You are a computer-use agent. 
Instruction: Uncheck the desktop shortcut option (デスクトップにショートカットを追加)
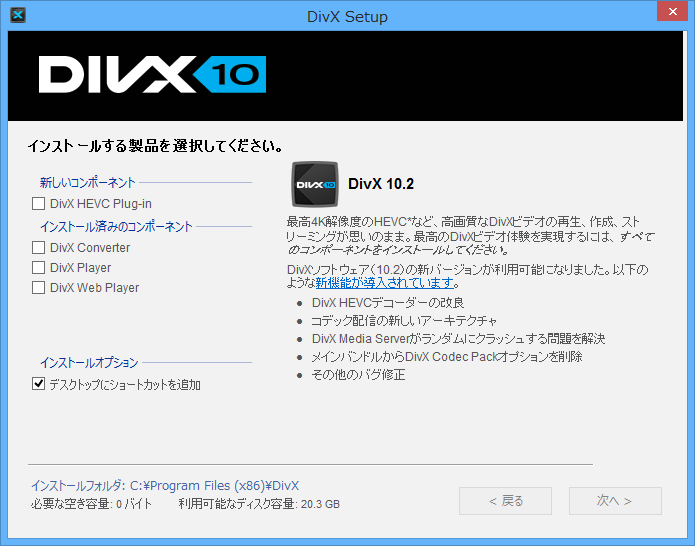point(39,384)
